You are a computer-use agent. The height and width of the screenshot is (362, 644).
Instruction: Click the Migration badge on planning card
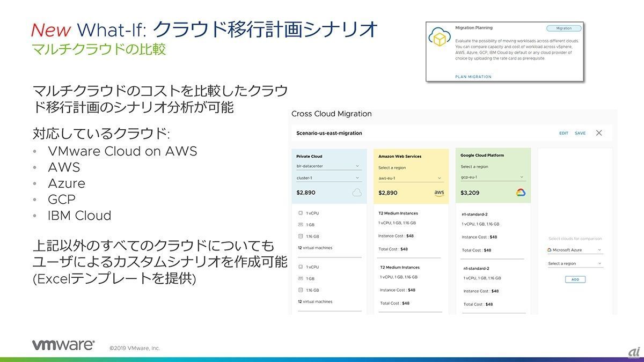point(563,28)
